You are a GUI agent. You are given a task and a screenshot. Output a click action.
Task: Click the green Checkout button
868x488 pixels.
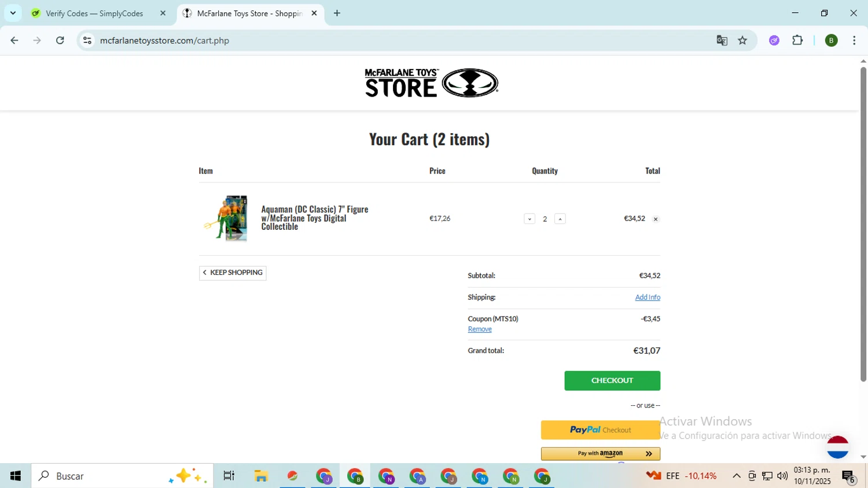coord(612,380)
